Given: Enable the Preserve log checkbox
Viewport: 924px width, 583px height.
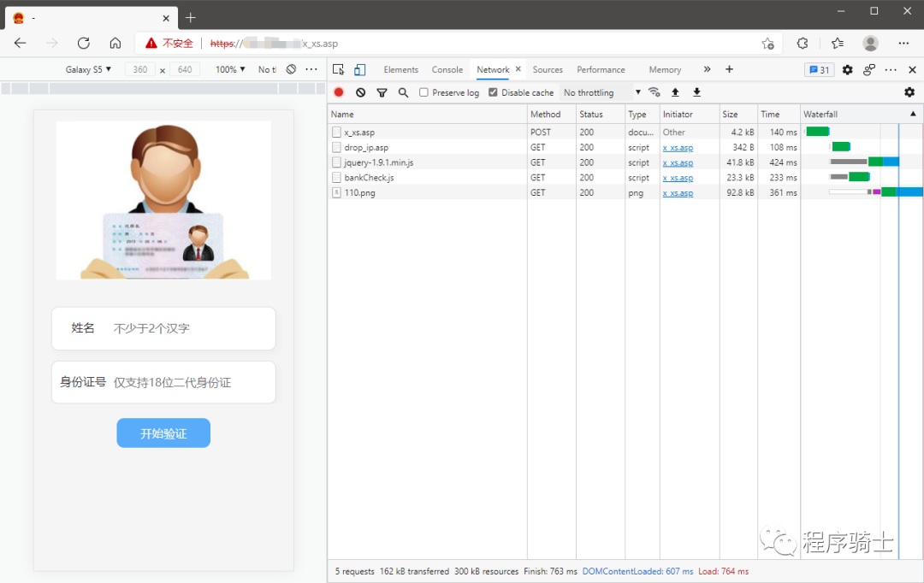Looking at the screenshot, I should pyautogui.click(x=423, y=92).
